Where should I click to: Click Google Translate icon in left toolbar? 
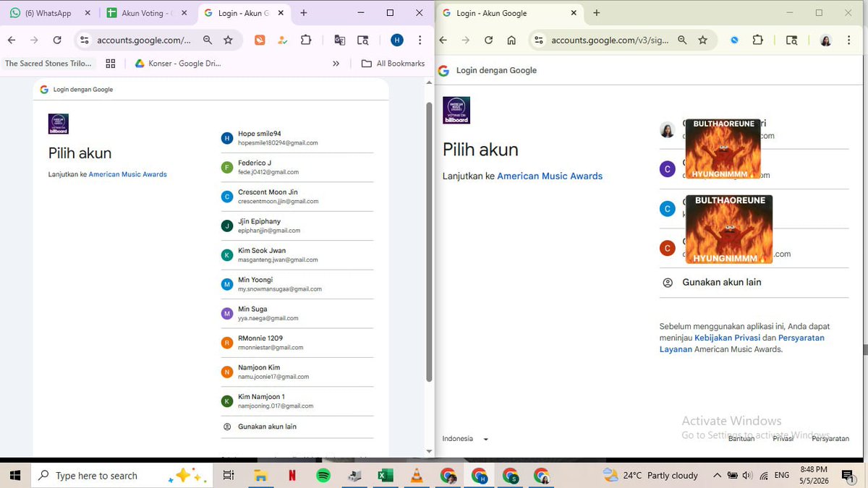click(339, 40)
